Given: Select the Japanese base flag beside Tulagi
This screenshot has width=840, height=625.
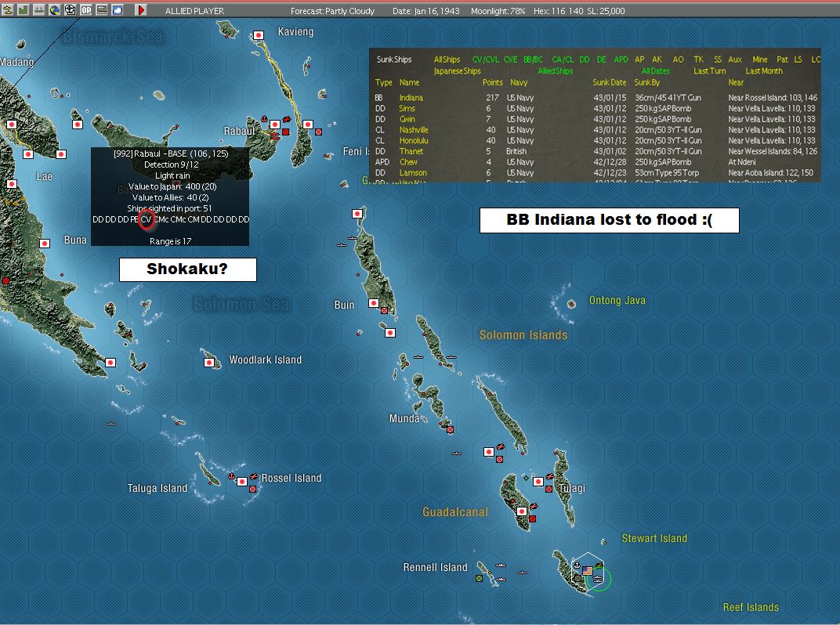Looking at the screenshot, I should coord(538,482).
